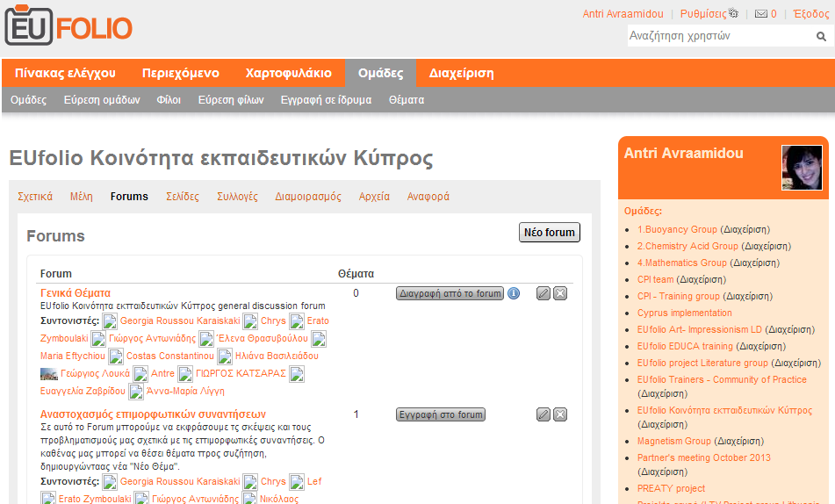835x504 pixels.
Task: Open the Cyprus implementation group link
Action: (x=685, y=313)
